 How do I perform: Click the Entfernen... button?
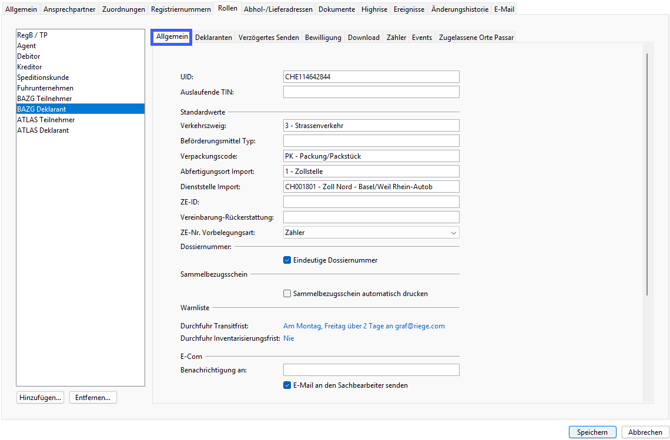[x=93, y=397]
